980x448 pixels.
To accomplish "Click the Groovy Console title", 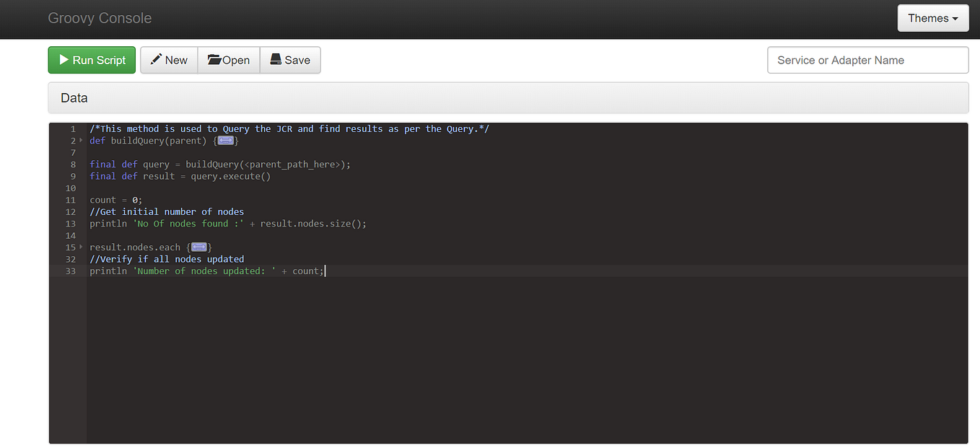I will [100, 18].
